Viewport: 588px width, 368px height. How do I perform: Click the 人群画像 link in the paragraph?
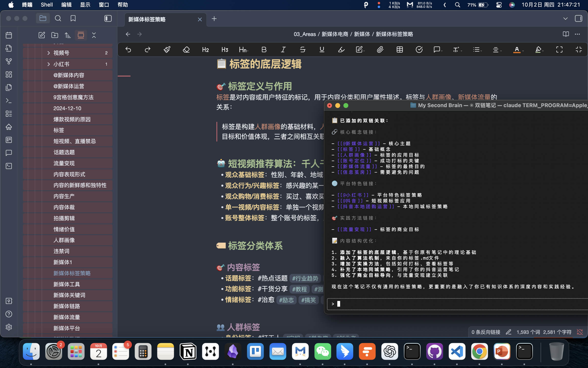point(438,97)
